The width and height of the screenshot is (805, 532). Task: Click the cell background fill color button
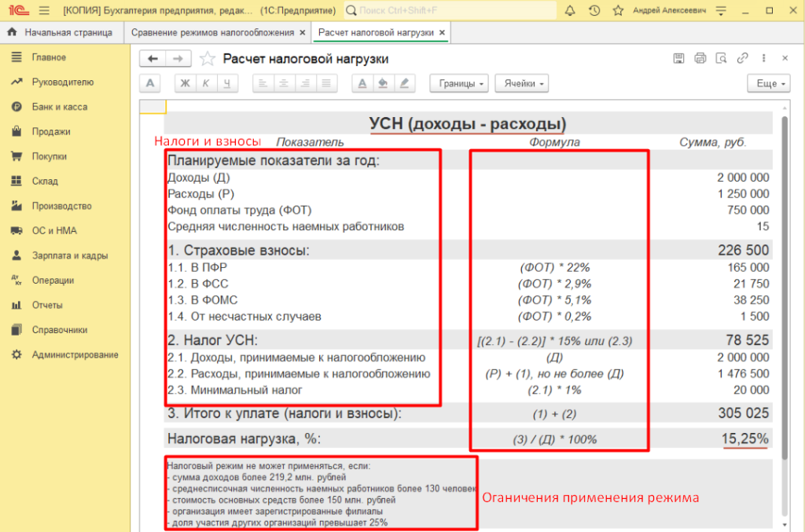tap(384, 83)
